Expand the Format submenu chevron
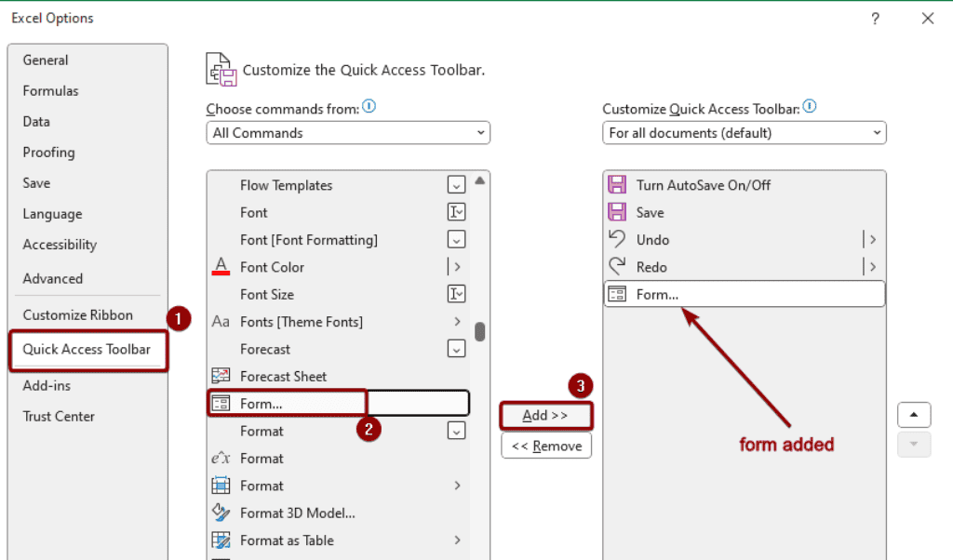Image resolution: width=953 pixels, height=560 pixels. click(x=456, y=485)
